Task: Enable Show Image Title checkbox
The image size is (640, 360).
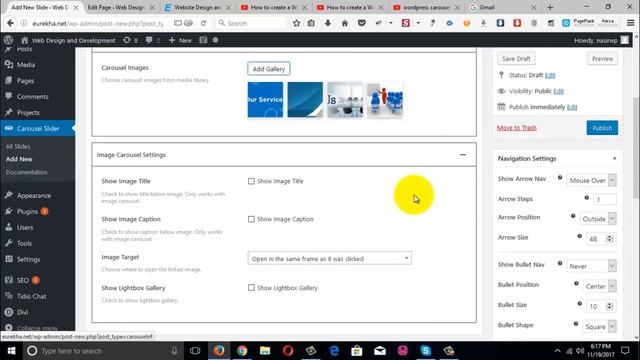Action: (x=251, y=181)
